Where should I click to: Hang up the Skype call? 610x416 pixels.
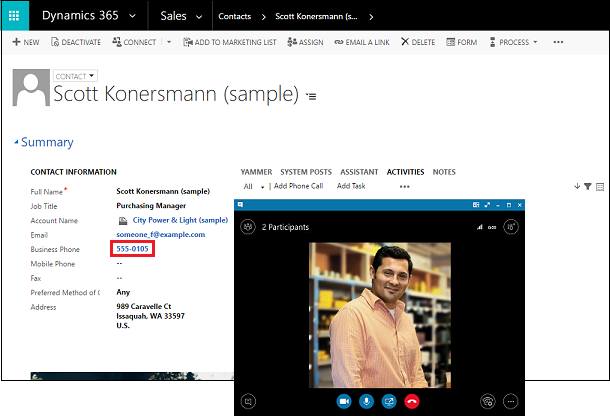coord(412,401)
